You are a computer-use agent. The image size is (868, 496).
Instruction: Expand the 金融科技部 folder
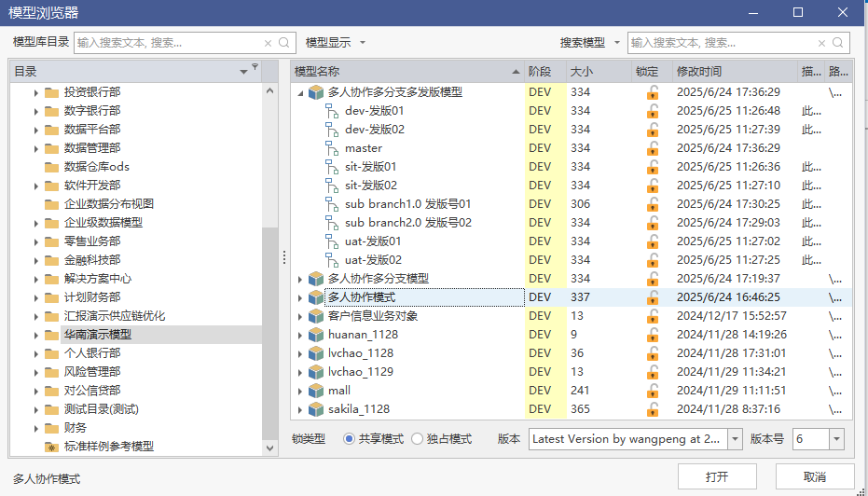(36, 261)
